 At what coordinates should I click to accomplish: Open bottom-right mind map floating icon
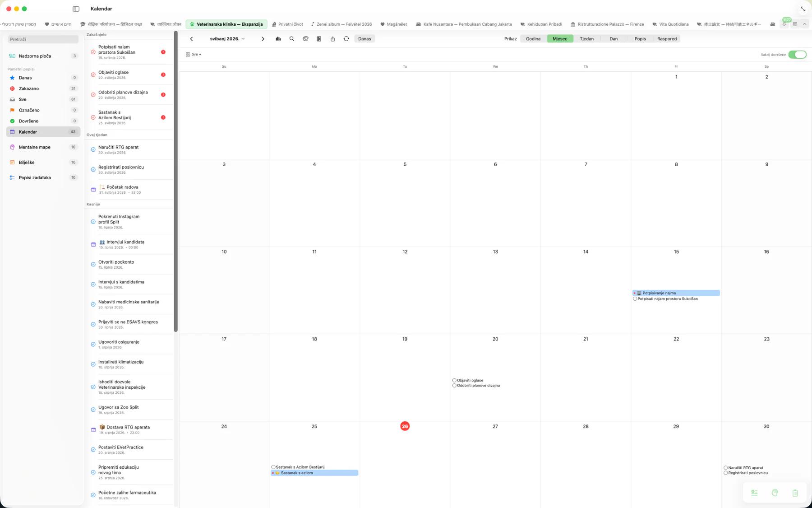pyautogui.click(x=775, y=493)
